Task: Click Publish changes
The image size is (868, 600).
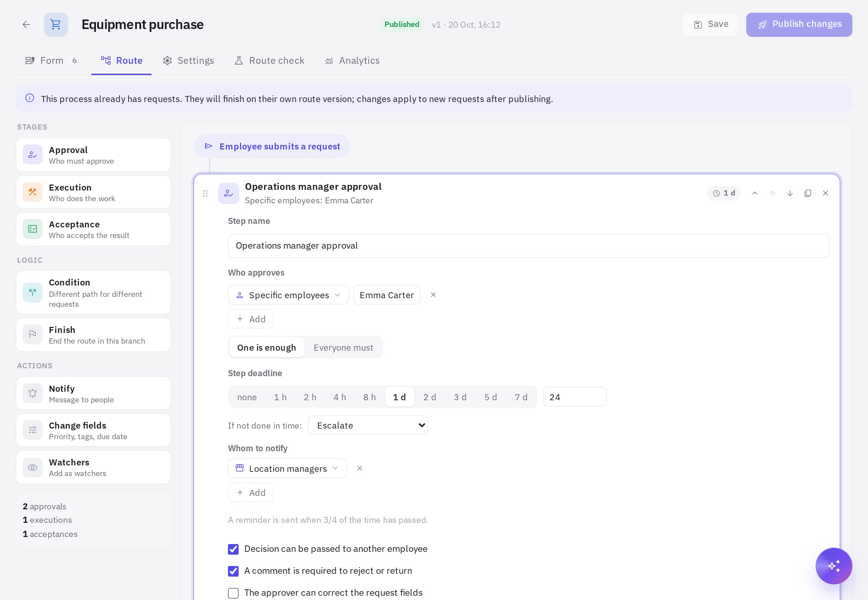Action: [x=799, y=24]
